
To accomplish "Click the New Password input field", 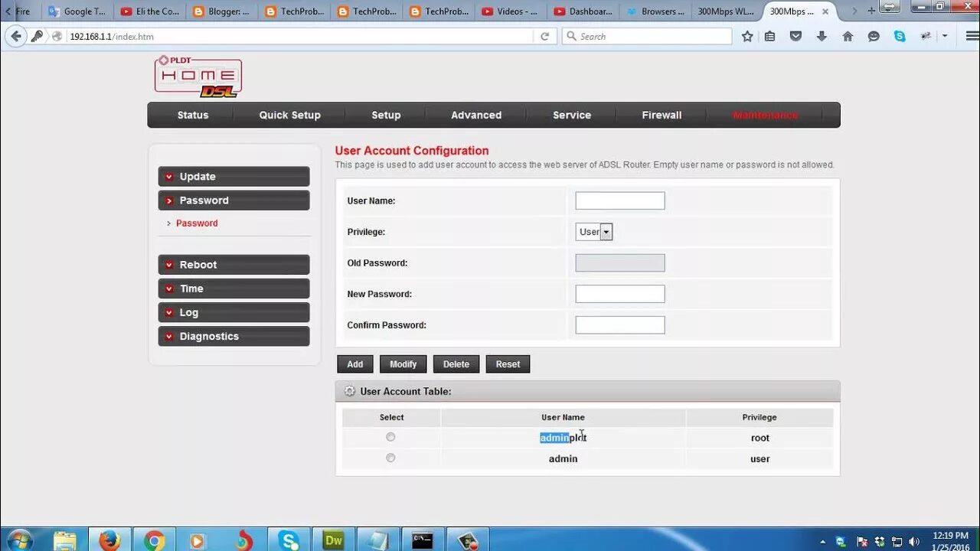I will coord(620,294).
